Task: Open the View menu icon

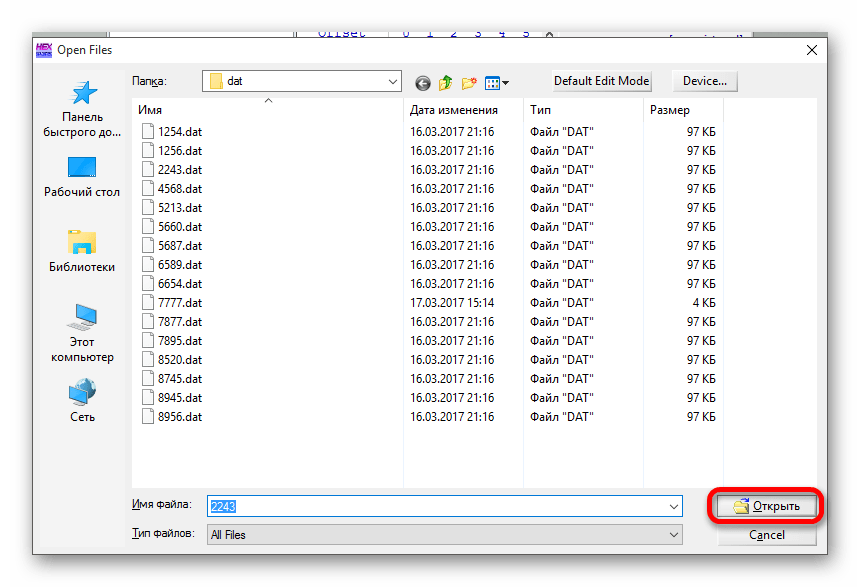Action: [497, 82]
